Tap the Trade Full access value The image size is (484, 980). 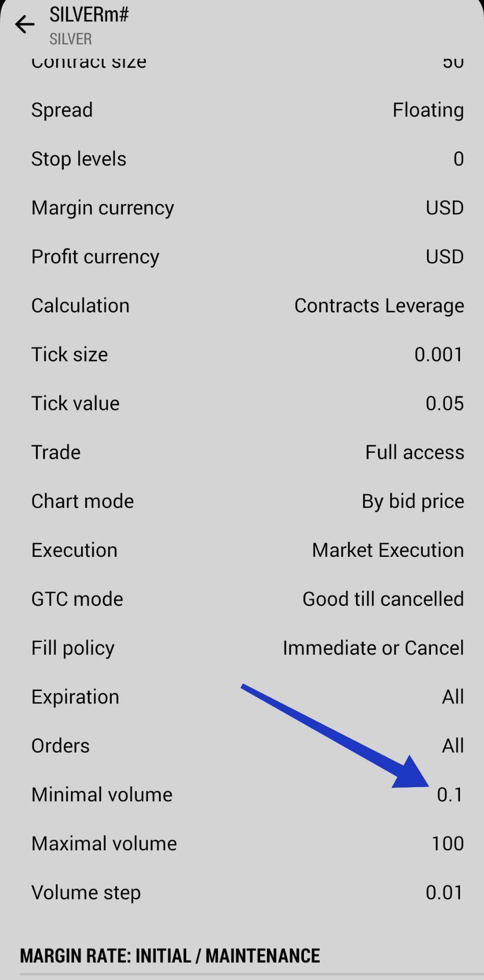(x=414, y=453)
